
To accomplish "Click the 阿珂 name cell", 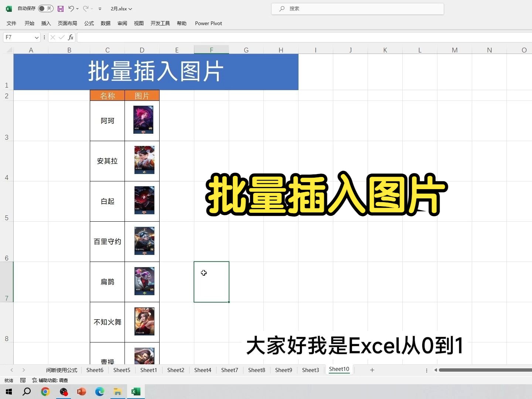I will [107, 121].
